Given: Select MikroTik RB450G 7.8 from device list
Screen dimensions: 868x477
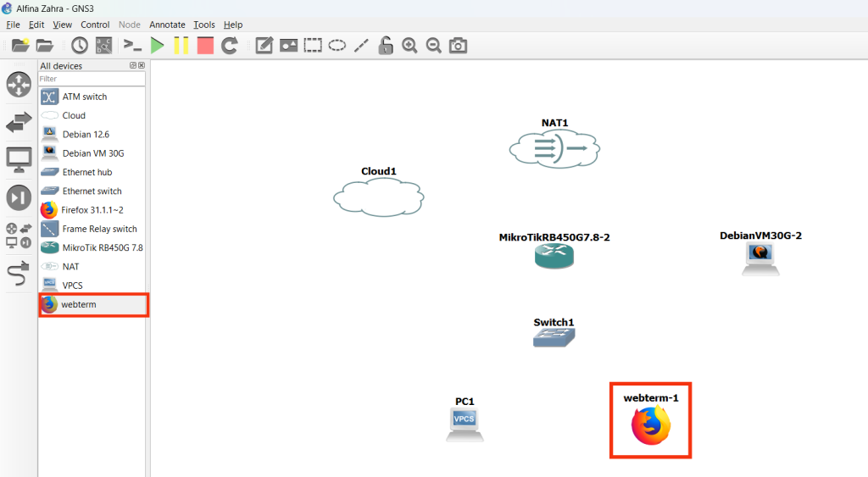Looking at the screenshot, I should click(102, 247).
